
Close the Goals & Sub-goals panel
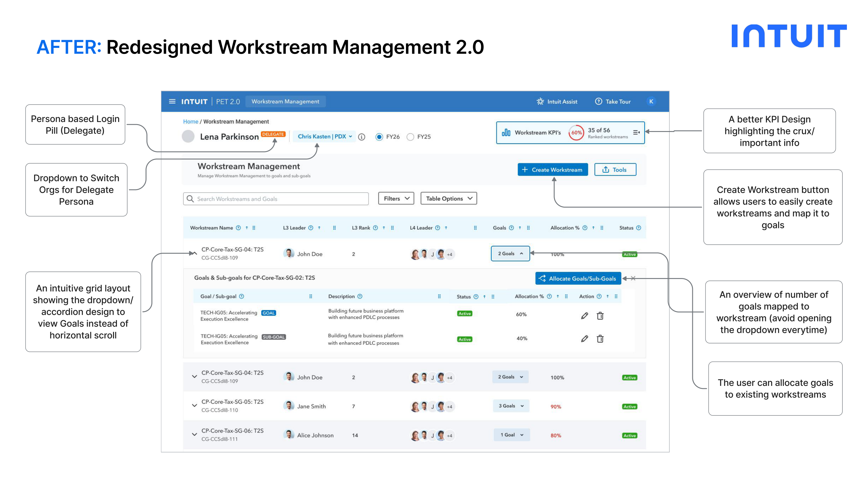(x=633, y=278)
